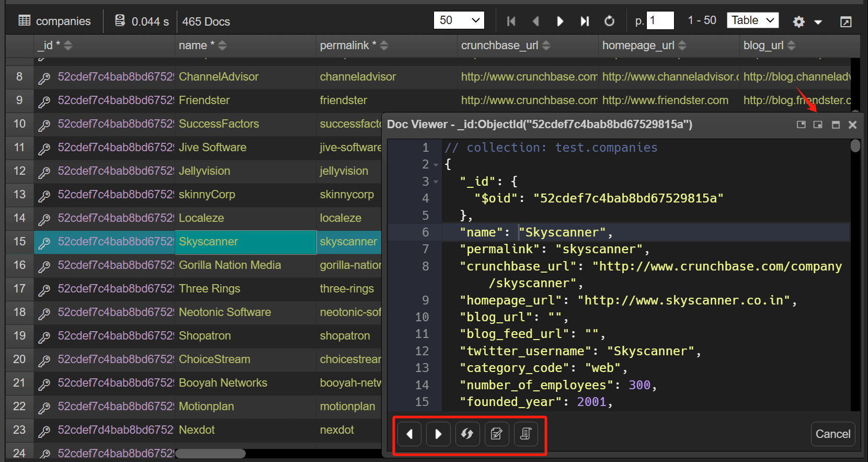Click the Cancel button in Doc Viewer
The height and width of the screenshot is (462, 868).
[833, 434]
